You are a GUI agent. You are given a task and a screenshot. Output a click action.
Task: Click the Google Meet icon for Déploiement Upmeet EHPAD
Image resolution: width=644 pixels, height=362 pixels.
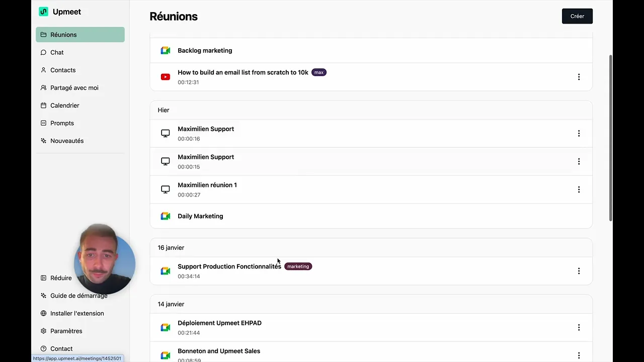pyautogui.click(x=165, y=327)
